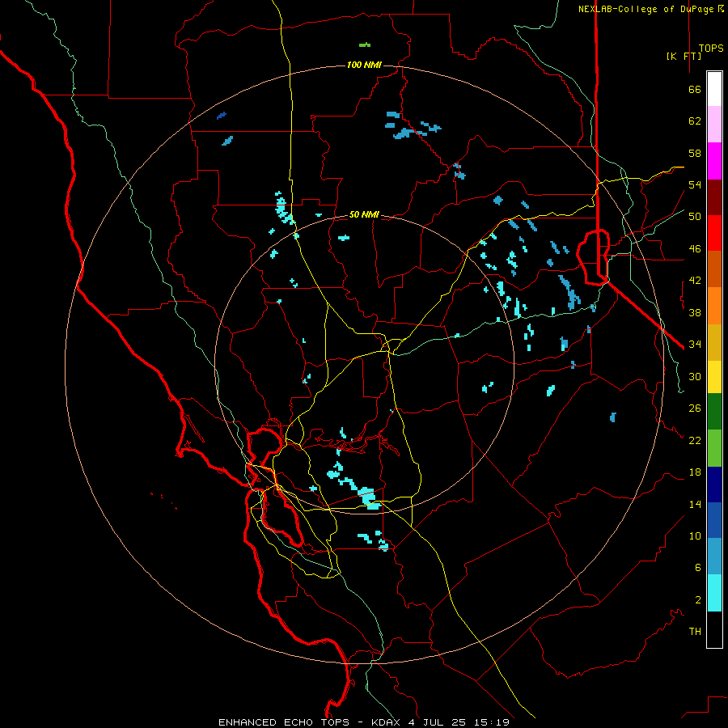
Task: Click the '30' legend value
Action: click(695, 376)
